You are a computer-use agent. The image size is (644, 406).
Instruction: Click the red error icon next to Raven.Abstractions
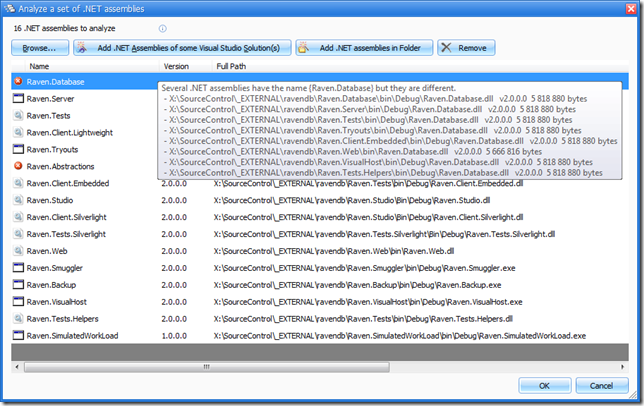pos(18,166)
